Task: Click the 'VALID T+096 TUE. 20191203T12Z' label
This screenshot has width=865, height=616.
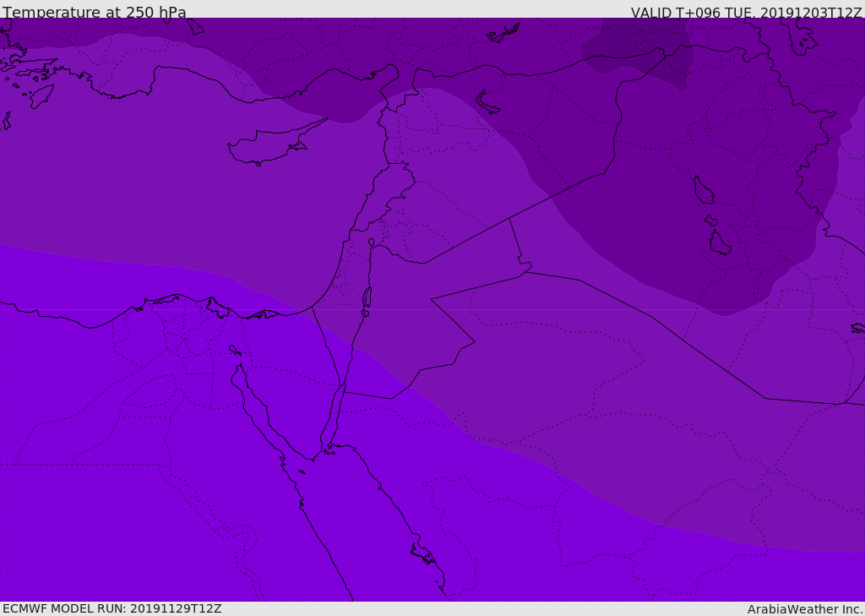Action: click(x=746, y=13)
